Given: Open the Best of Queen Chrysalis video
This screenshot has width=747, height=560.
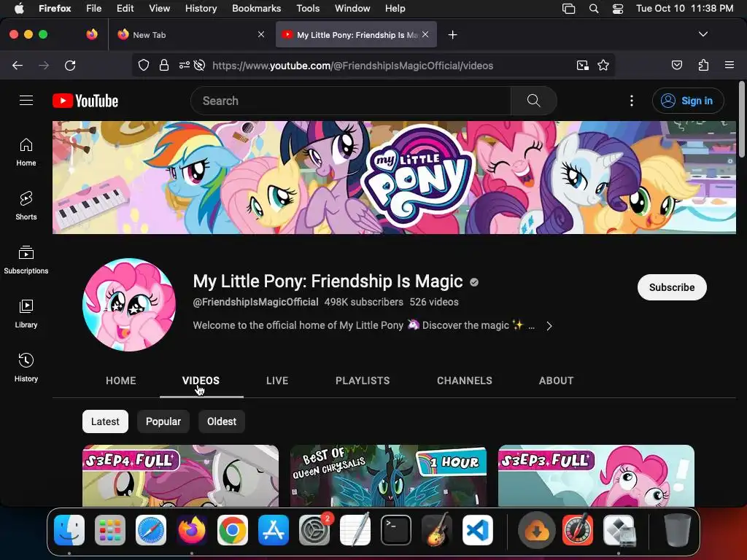Looking at the screenshot, I should [x=388, y=475].
